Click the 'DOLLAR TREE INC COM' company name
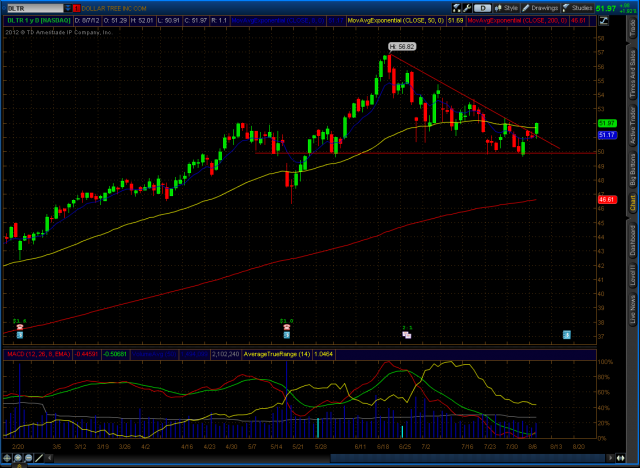Screen dimensions: 640x468 114,8
